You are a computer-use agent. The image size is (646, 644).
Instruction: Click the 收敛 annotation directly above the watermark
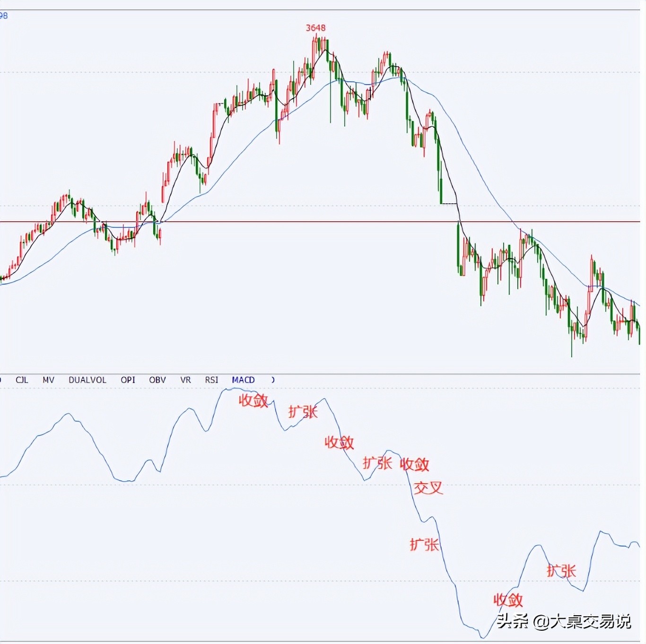coord(508,600)
